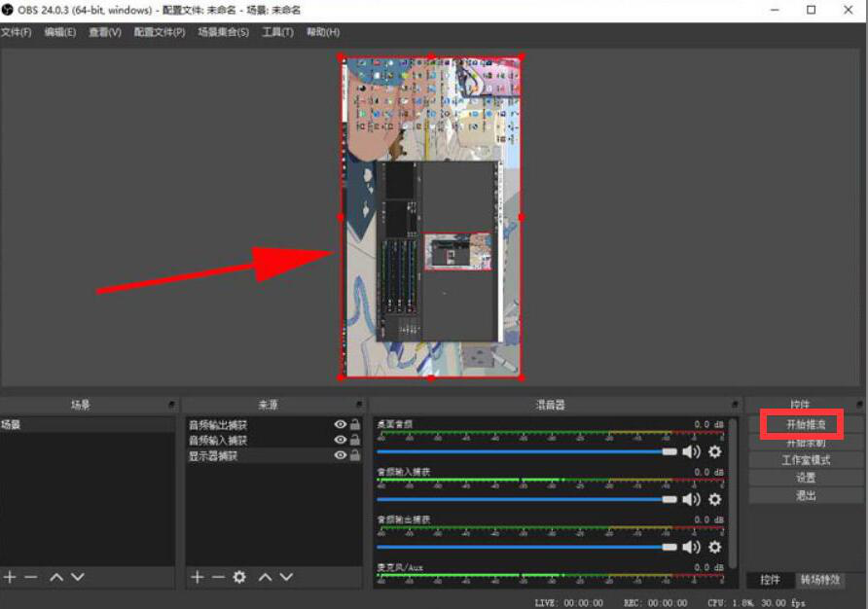
Task: Float the 场景 dock panel icon
Action: click(x=171, y=405)
